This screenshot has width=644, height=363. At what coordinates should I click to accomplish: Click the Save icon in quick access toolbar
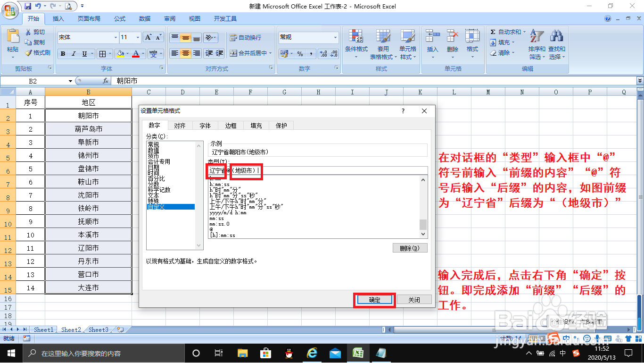(x=27, y=6)
